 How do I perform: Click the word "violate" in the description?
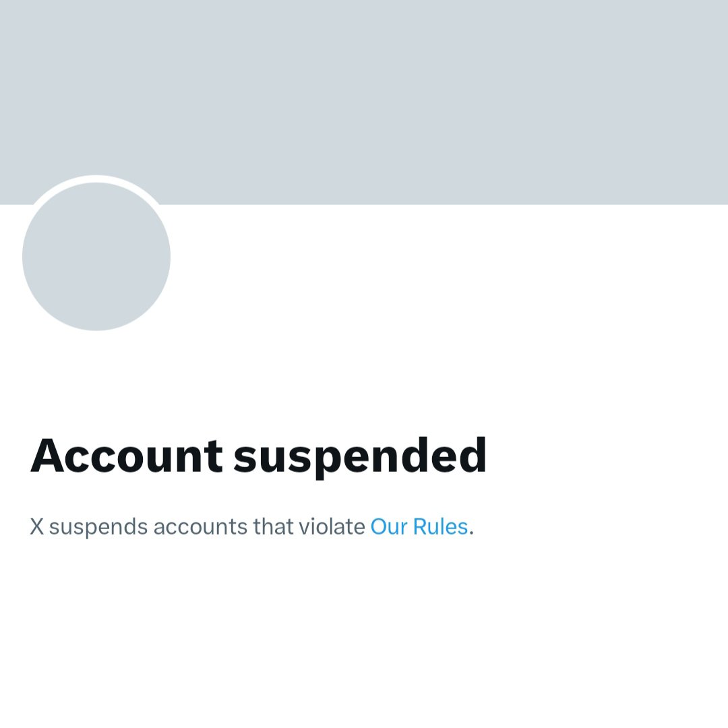pyautogui.click(x=332, y=526)
